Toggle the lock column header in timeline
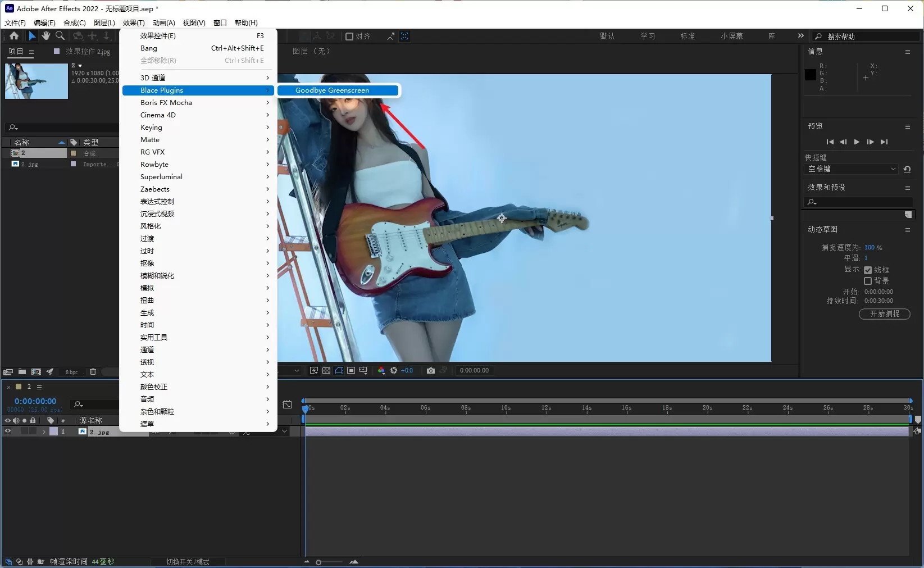The height and width of the screenshot is (568, 924). [33, 420]
